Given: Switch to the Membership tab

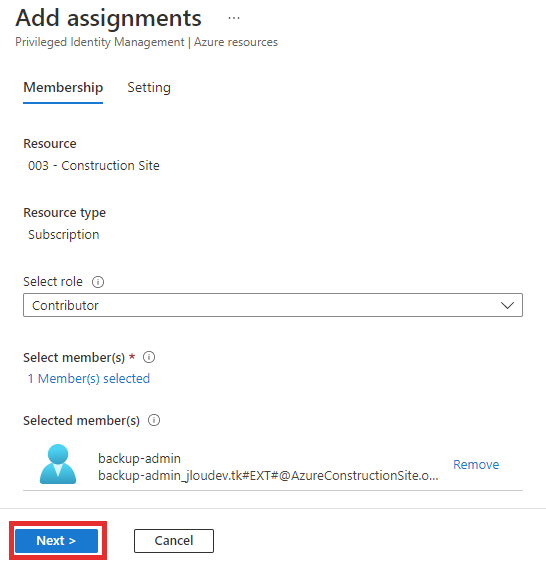Looking at the screenshot, I should click(x=63, y=87).
